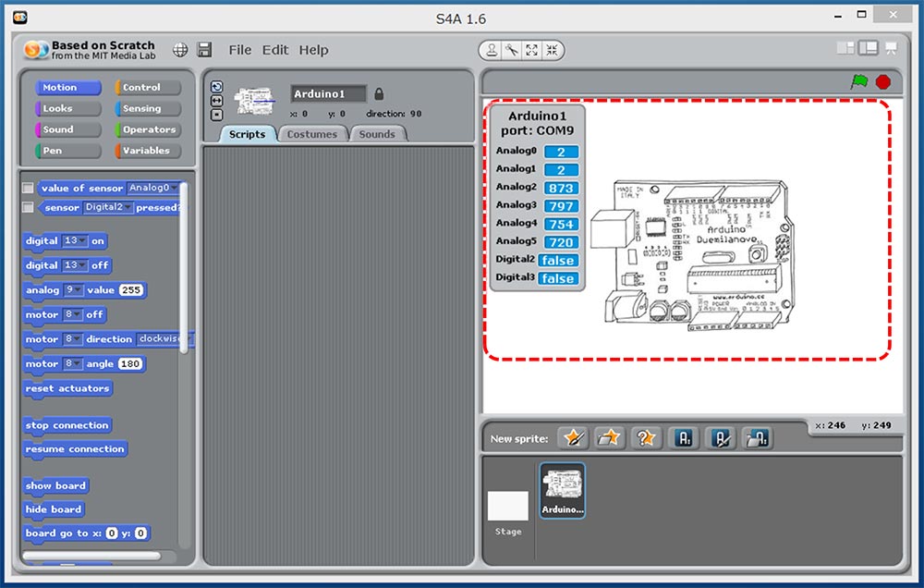Open the Edit menu
The image size is (924, 588).
click(275, 50)
